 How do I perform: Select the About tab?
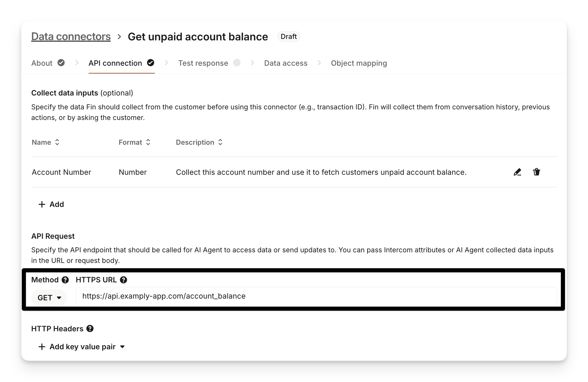pos(42,63)
